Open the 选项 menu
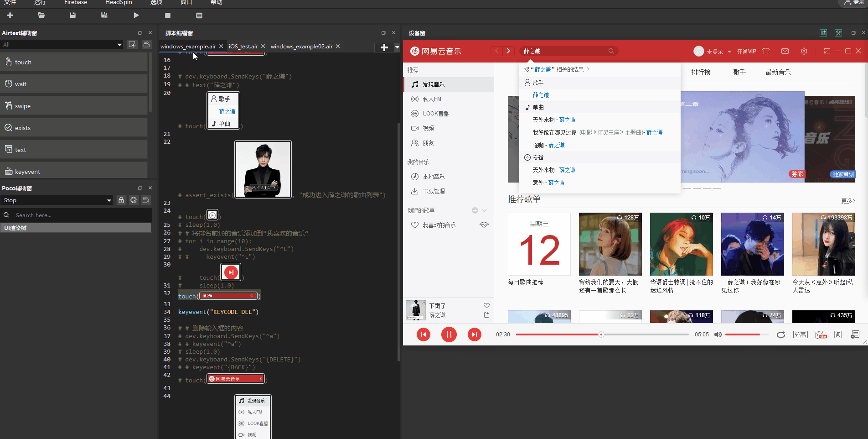The image size is (868, 439). coord(156,2)
